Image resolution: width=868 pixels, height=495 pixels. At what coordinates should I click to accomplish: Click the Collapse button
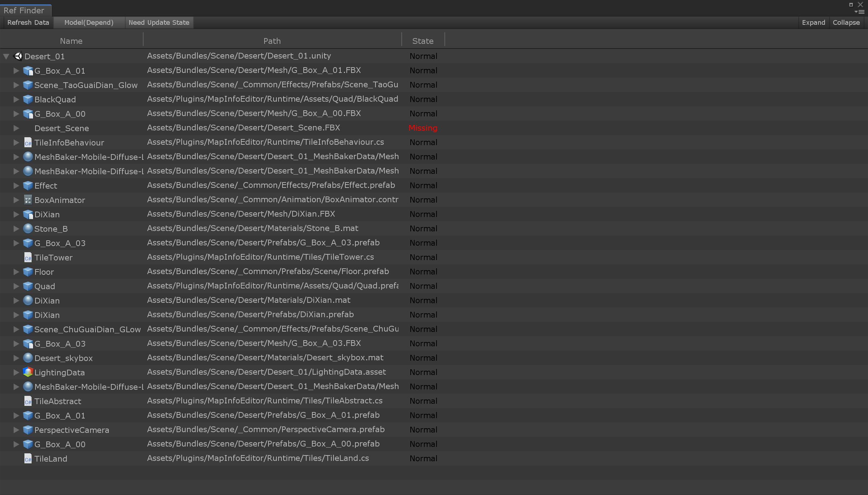pos(846,23)
